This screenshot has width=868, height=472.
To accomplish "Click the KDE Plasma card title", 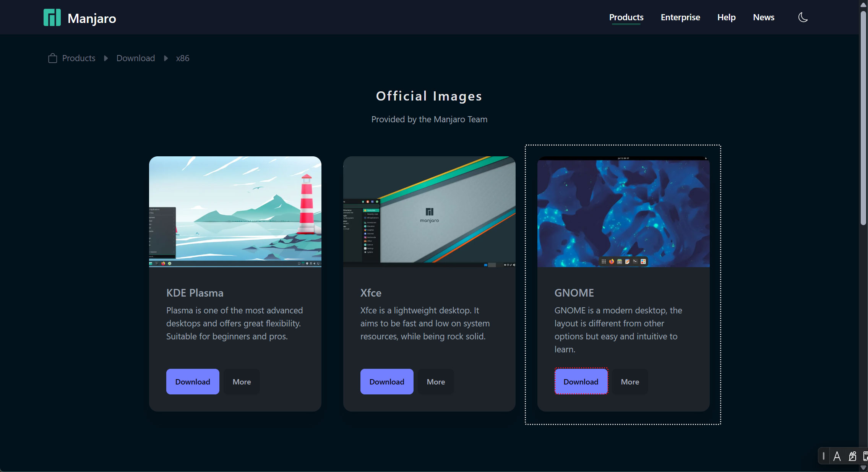I will tap(195, 293).
